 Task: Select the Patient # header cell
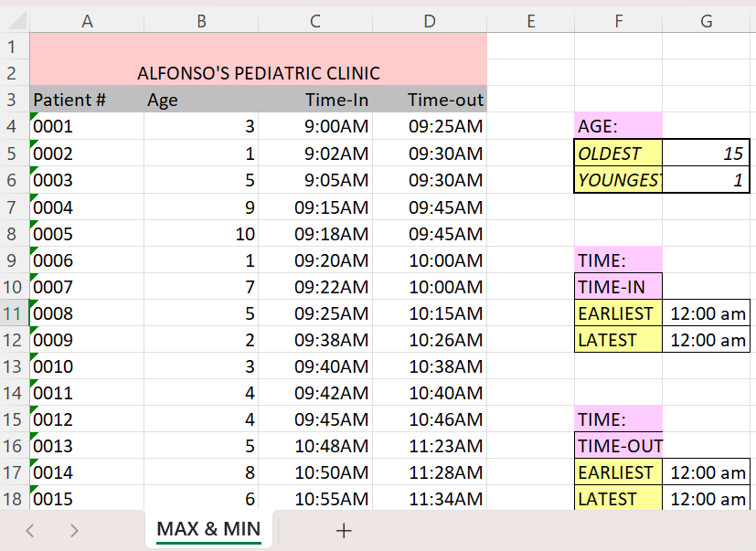pyautogui.click(x=87, y=100)
